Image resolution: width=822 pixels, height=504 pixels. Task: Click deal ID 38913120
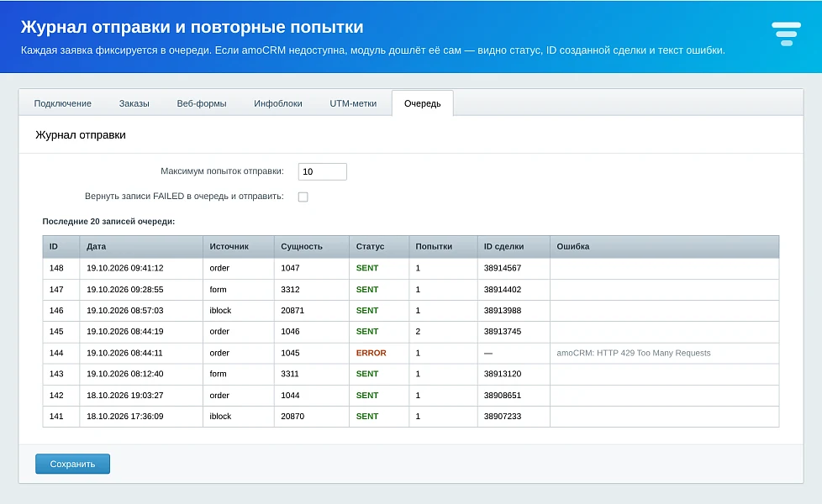coord(503,374)
